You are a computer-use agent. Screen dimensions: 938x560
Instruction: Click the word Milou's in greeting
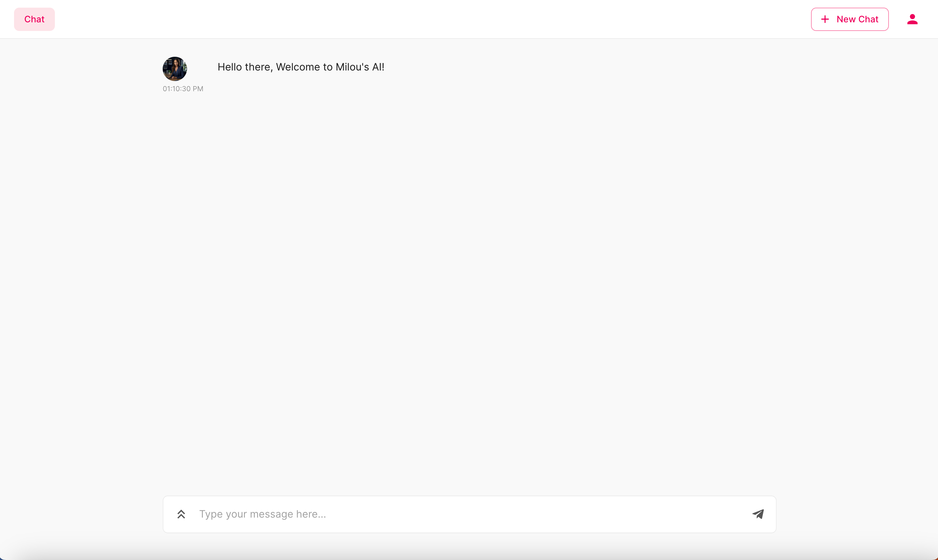(352, 67)
